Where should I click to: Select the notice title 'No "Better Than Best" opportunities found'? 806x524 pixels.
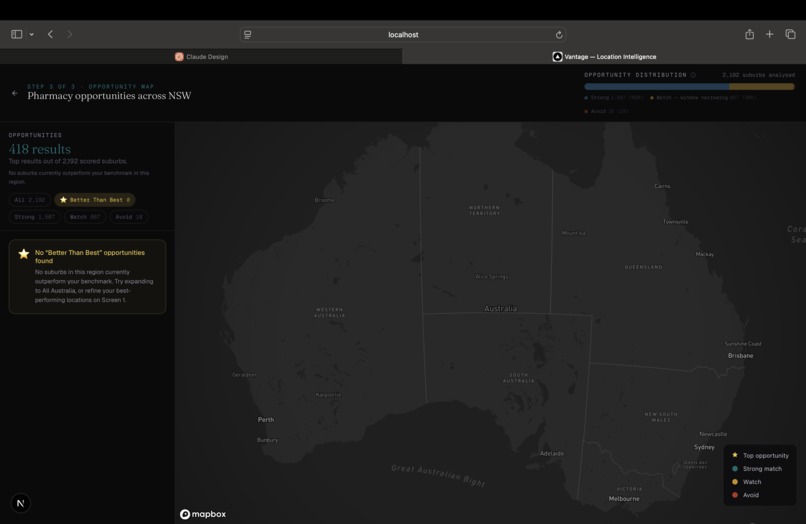[90, 257]
